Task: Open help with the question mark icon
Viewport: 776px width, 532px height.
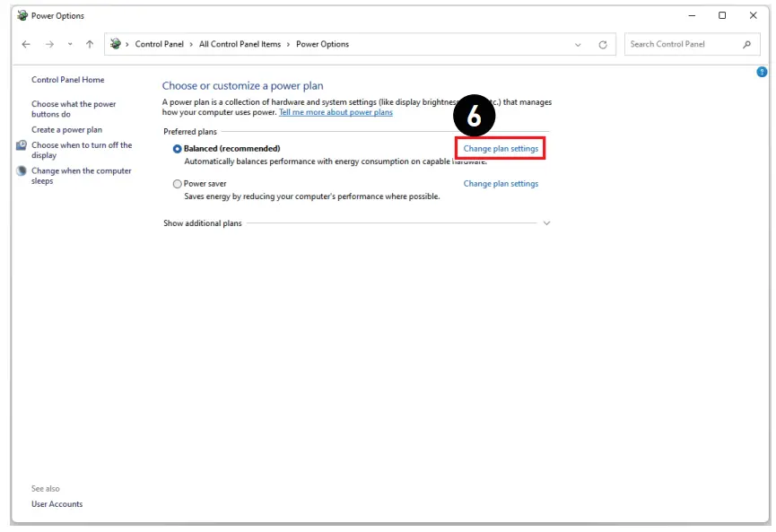Action: 762,72
